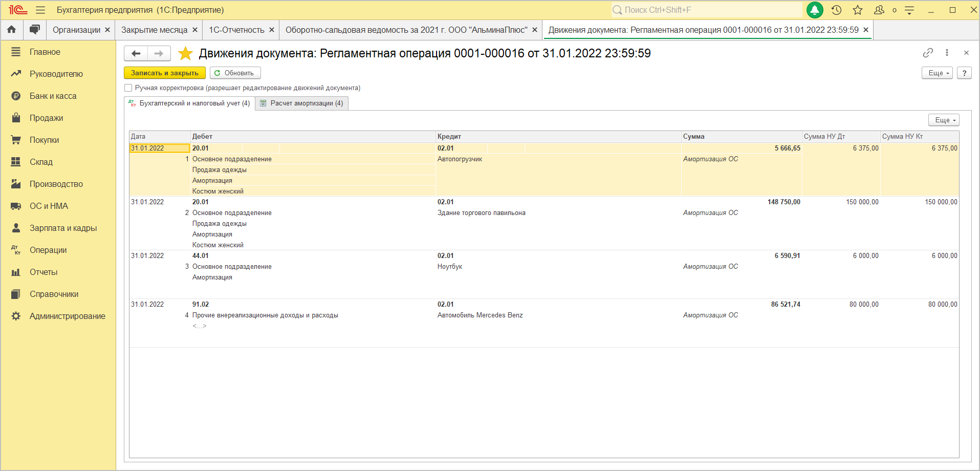The width and height of the screenshot is (980, 471).
Task: Enable Ручная корректировка checkbox
Action: click(128, 88)
